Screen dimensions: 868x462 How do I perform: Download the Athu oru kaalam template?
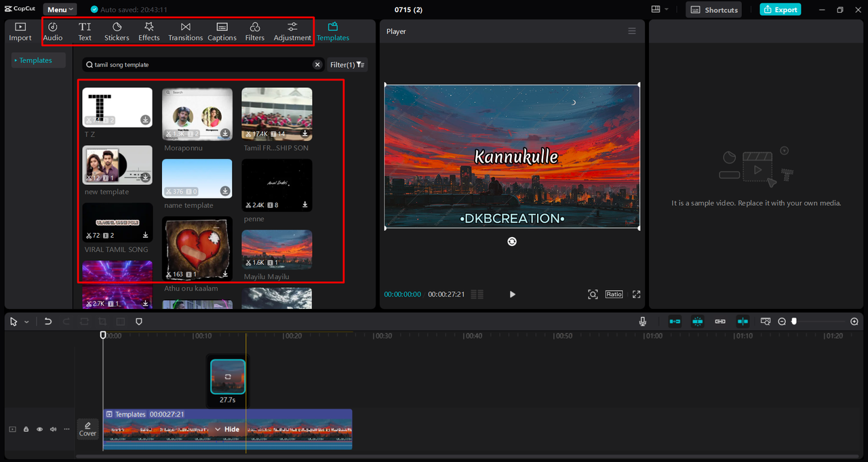[x=225, y=274]
